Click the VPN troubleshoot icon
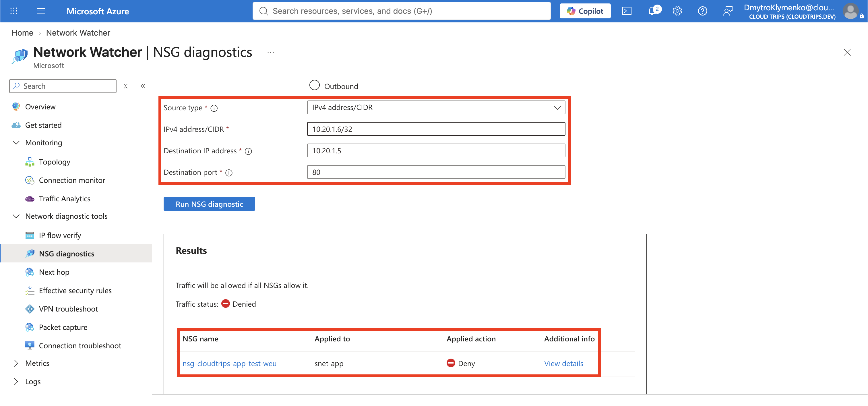The width and height of the screenshot is (868, 406). coord(30,309)
